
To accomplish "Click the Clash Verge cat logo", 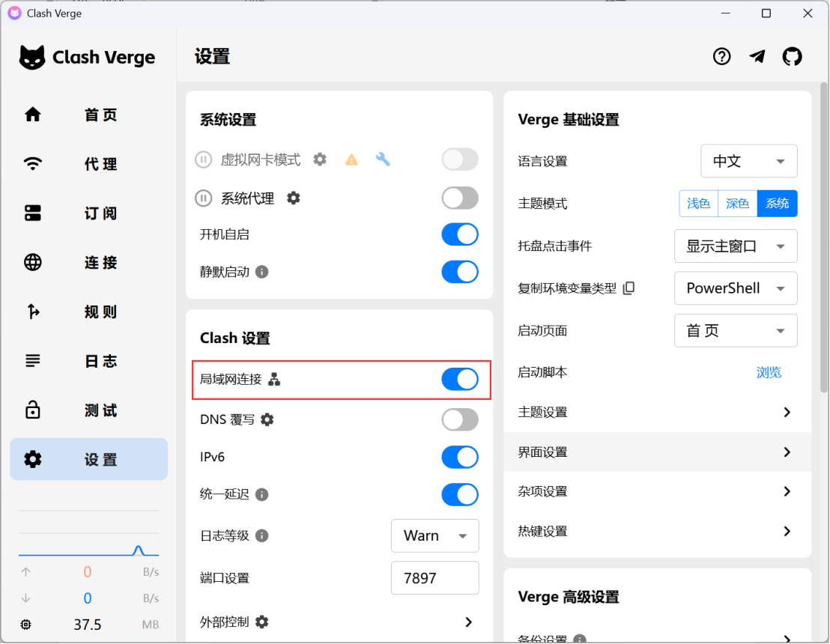I will 32,57.
